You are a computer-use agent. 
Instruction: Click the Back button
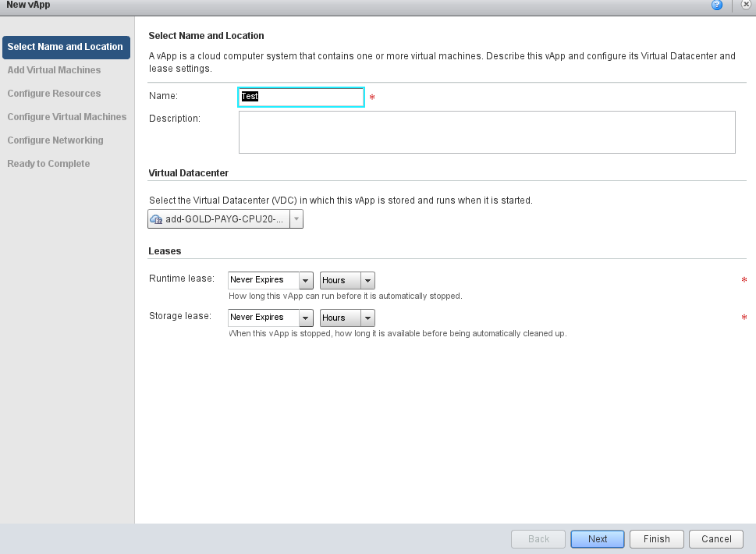[538, 539]
